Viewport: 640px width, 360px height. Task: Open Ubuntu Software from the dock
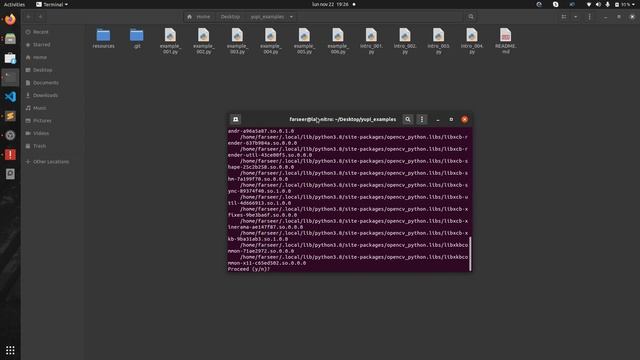(10, 58)
